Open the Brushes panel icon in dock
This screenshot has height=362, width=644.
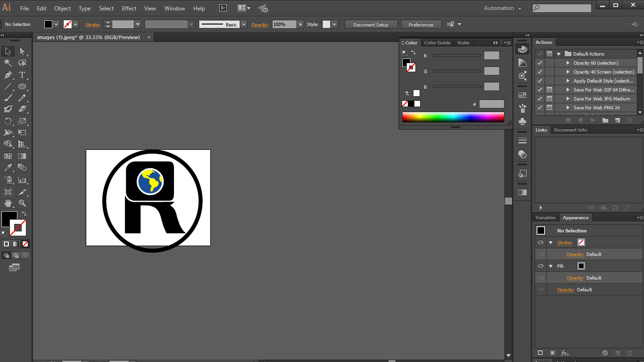pos(522,108)
